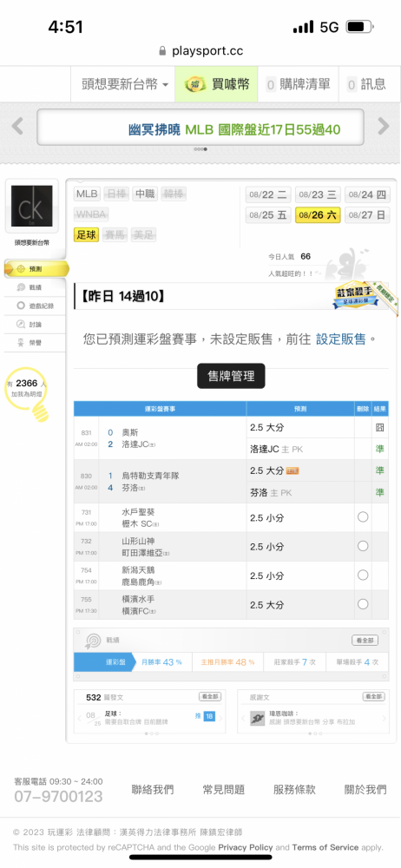Viewport: 401px width, 868px height.
Task: Click the 主推月勝率 48% stat
Action: point(228,662)
